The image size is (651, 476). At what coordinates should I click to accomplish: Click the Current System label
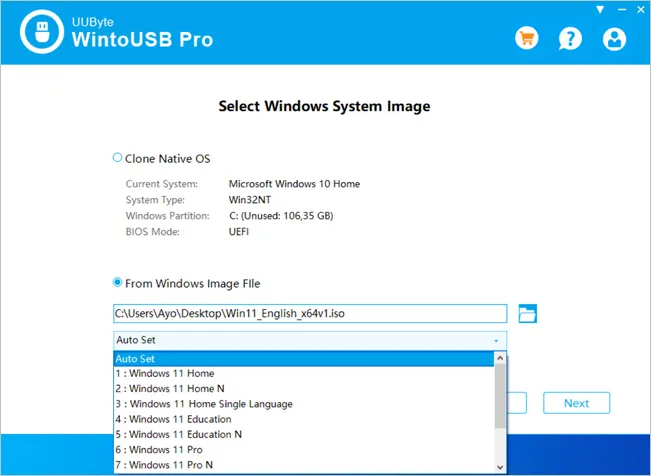pos(162,184)
